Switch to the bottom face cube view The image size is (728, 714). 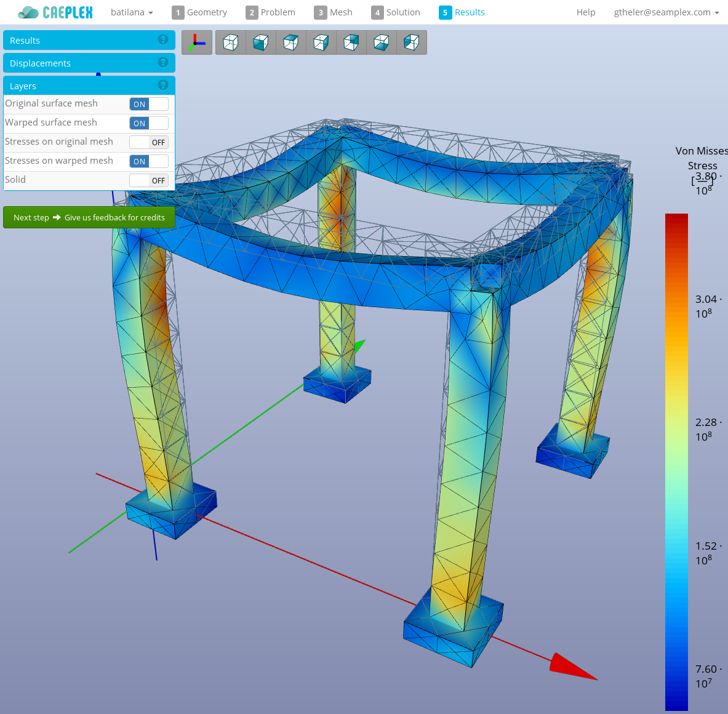[381, 42]
